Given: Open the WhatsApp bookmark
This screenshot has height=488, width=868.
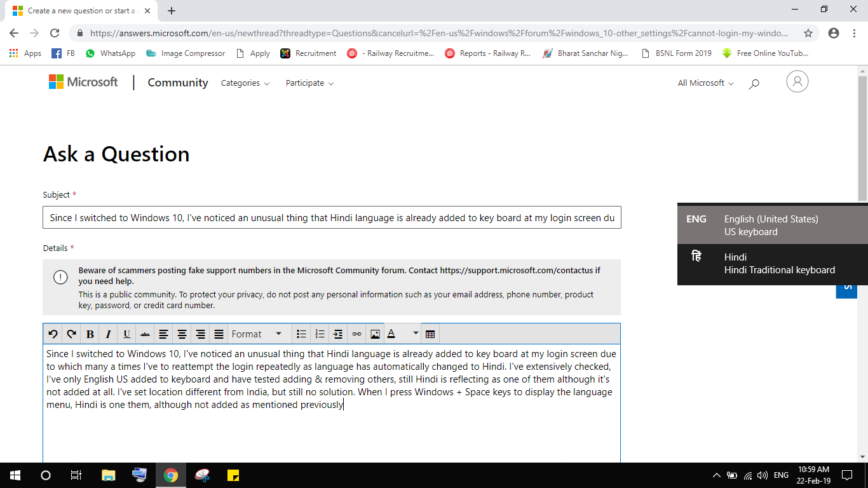Looking at the screenshot, I should click(111, 53).
